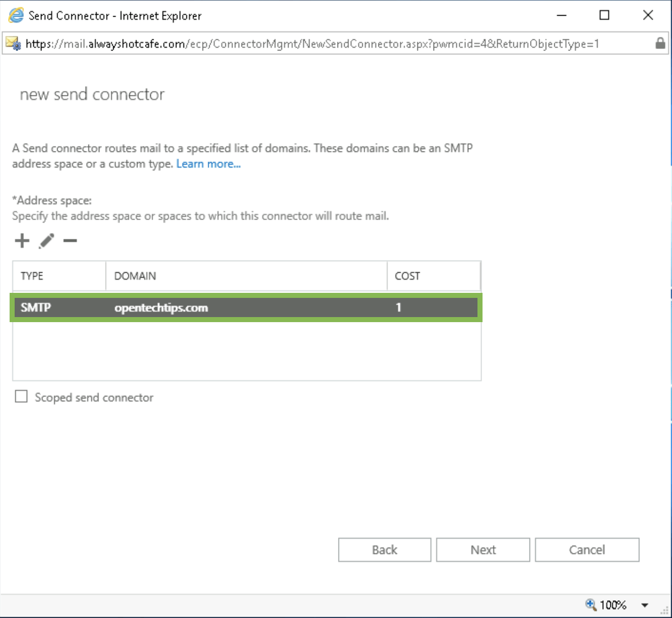Cancel the new send connector wizard
Screen dimensions: 672x618
point(587,550)
